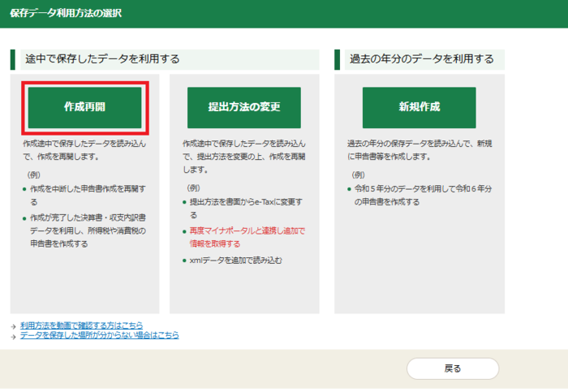This screenshot has height=392, width=568.
Task: Select the 提出方法の変更 button
Action: coord(244,107)
